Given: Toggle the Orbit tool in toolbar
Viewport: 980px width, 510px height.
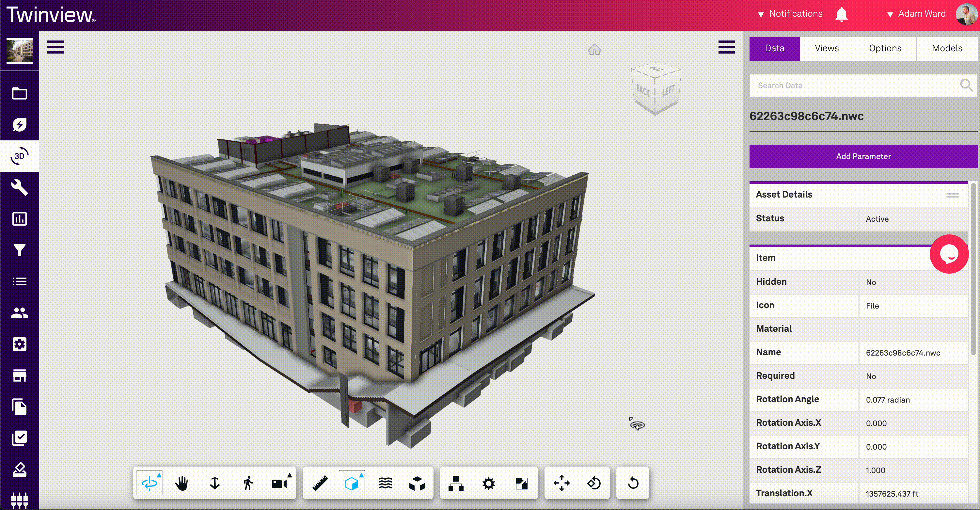Looking at the screenshot, I should click(150, 483).
